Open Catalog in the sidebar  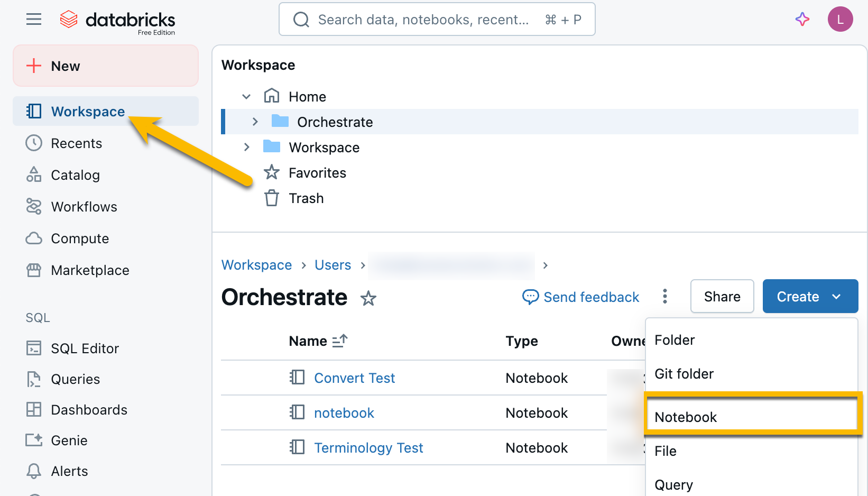[106, 175]
